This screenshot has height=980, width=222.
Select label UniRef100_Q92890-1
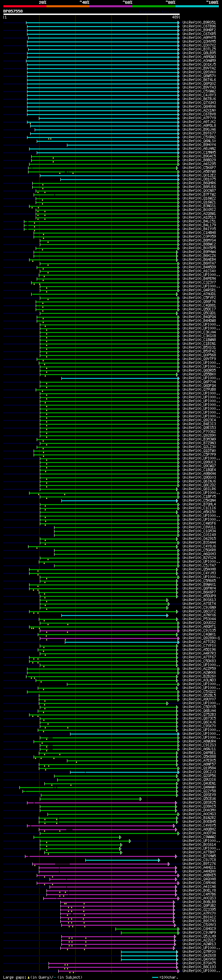click(201, 638)
